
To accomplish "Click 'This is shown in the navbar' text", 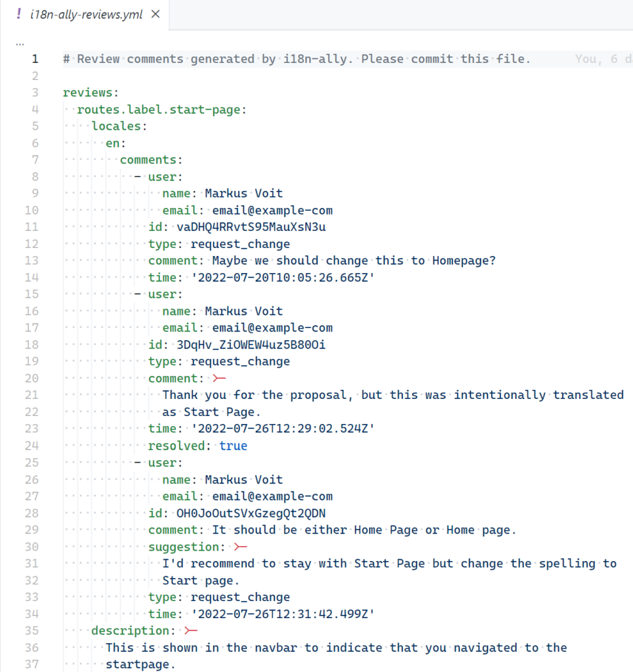I will [201, 648].
